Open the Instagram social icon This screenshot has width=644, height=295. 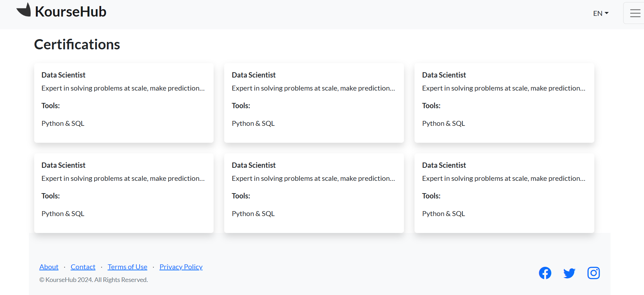[x=594, y=273]
